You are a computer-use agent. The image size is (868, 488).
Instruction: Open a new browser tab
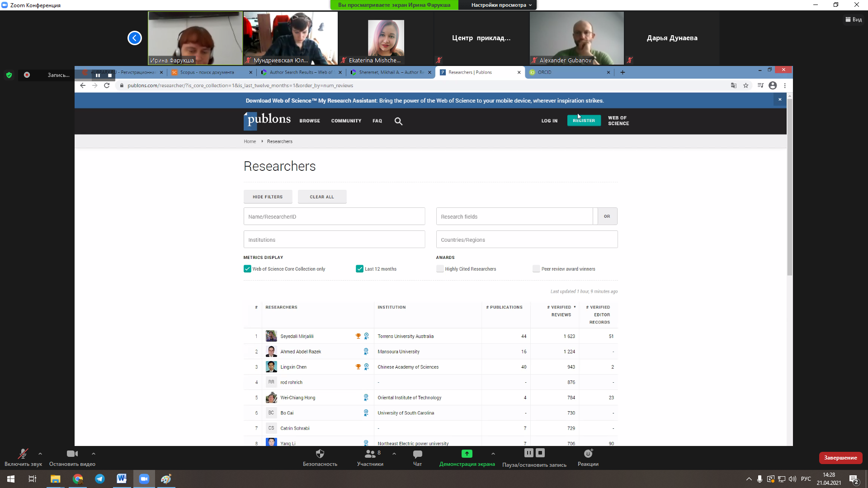pos(623,72)
